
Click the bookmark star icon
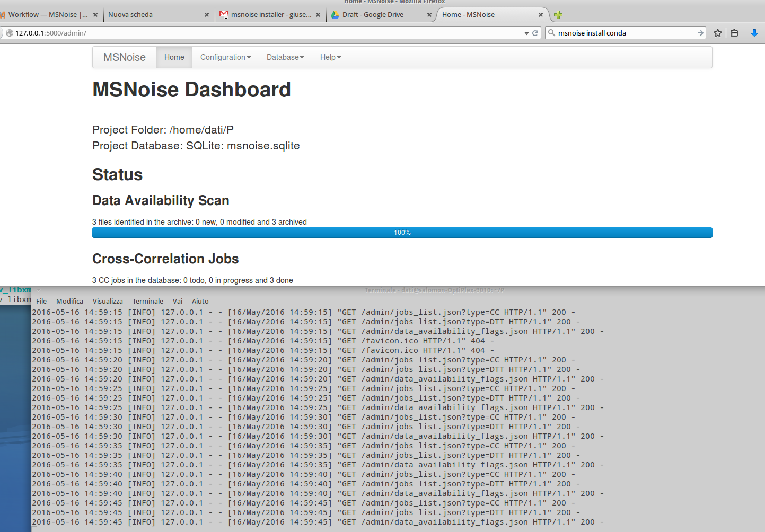(x=718, y=33)
